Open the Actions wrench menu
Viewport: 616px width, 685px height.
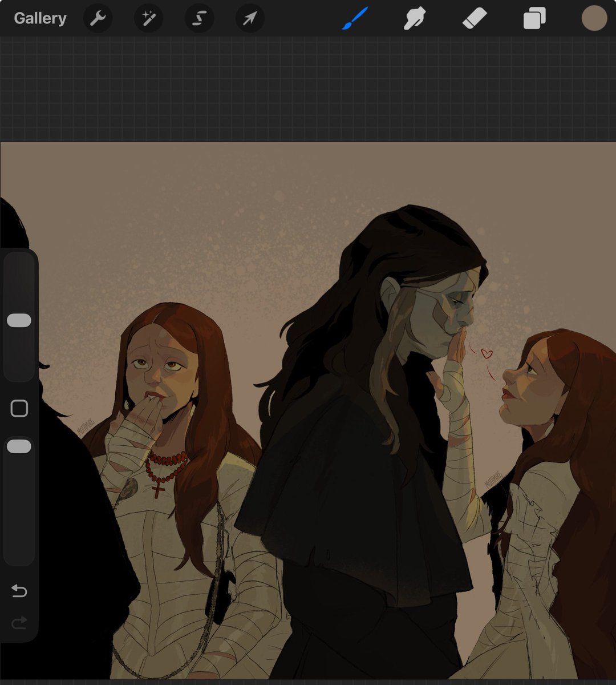(98, 18)
